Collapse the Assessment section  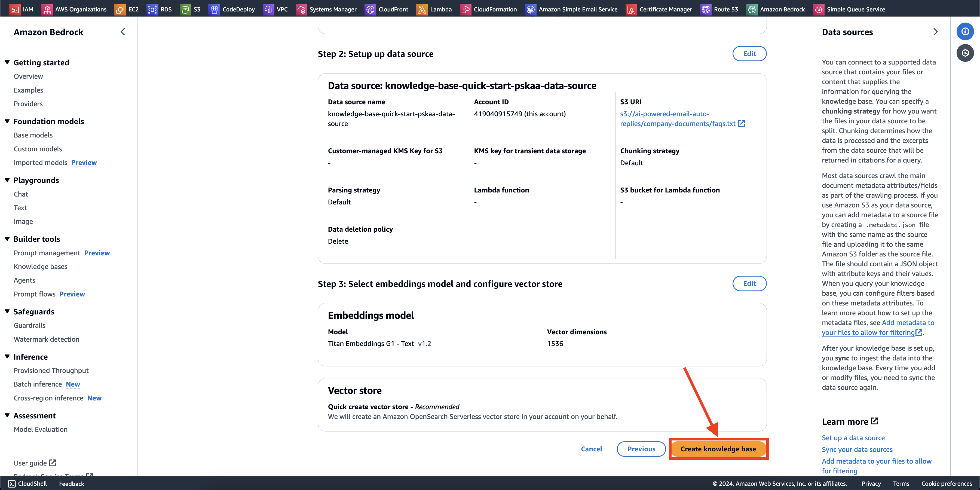click(7, 415)
